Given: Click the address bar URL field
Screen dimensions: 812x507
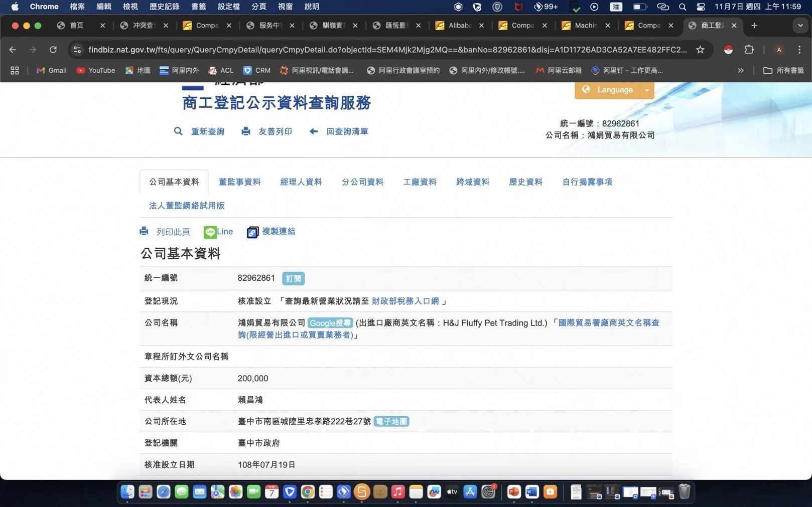Looking at the screenshot, I should point(386,50).
